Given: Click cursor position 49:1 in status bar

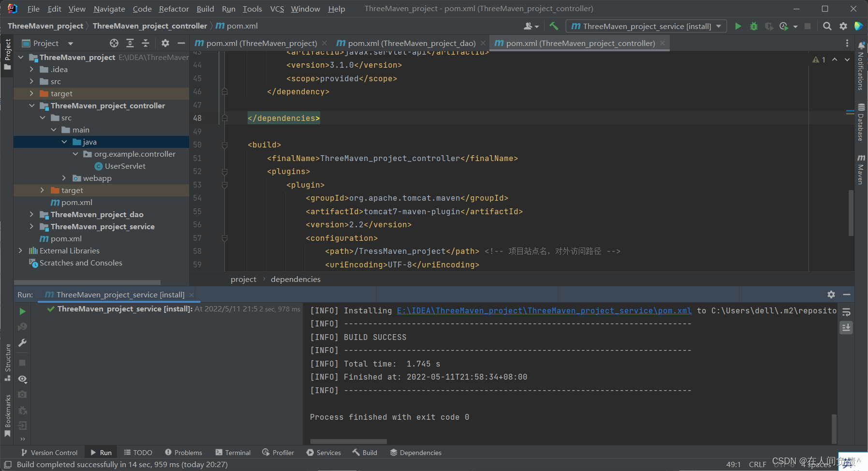Looking at the screenshot, I should click(x=733, y=464).
